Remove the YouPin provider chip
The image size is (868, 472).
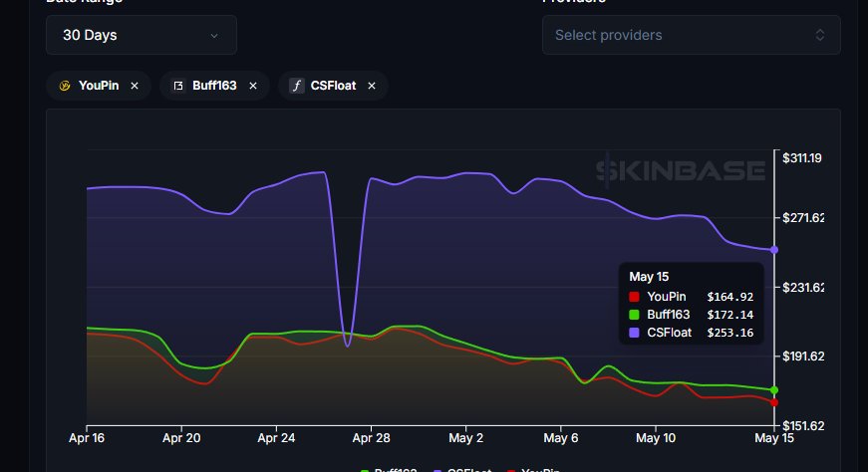(x=135, y=86)
